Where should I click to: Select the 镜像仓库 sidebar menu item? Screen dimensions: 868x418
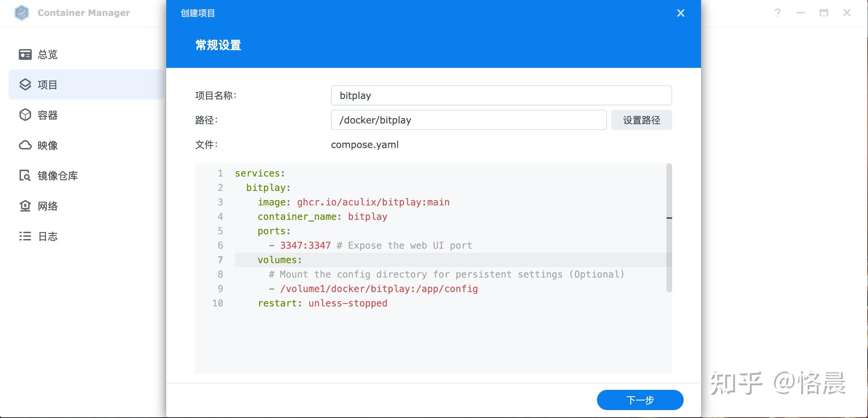pyautogui.click(x=58, y=176)
